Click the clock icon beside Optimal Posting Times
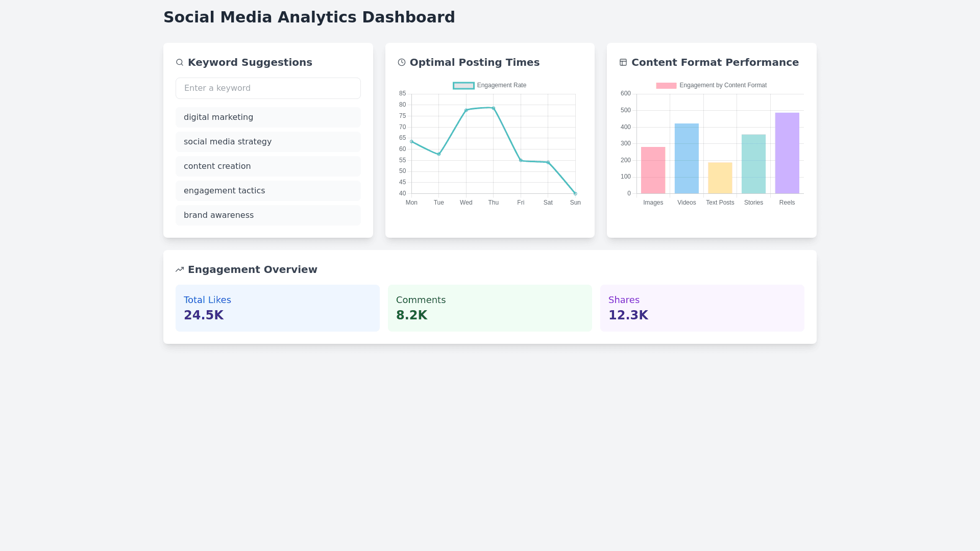The image size is (980, 551). click(x=402, y=62)
